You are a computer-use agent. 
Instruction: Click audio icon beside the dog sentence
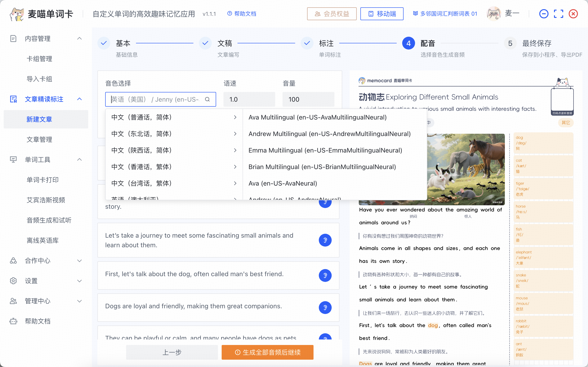(x=325, y=275)
